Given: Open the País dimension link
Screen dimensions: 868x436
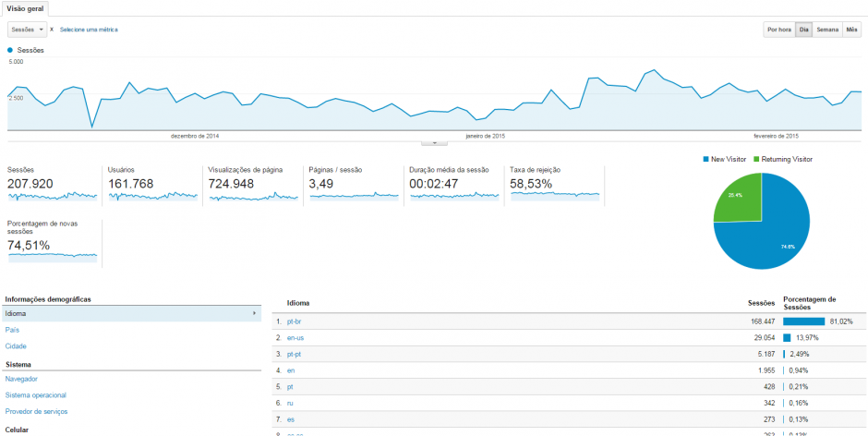Looking at the screenshot, I should pyautogui.click(x=12, y=330).
